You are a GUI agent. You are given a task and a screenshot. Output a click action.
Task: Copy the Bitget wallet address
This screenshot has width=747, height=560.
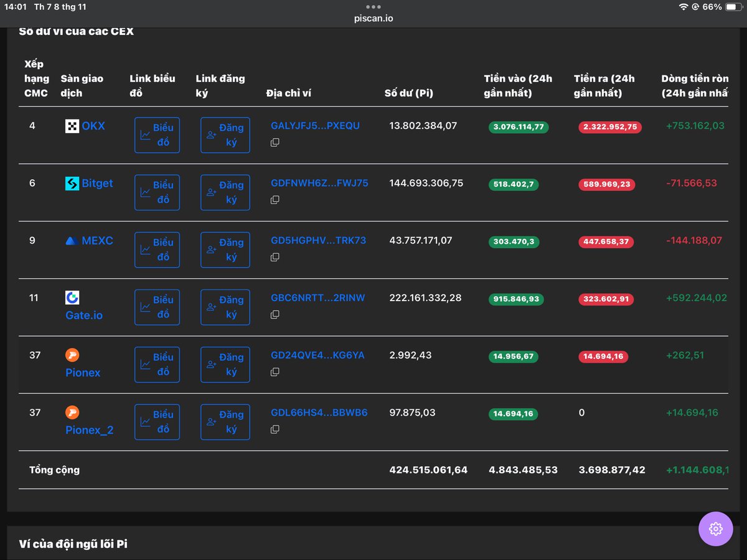(x=275, y=200)
